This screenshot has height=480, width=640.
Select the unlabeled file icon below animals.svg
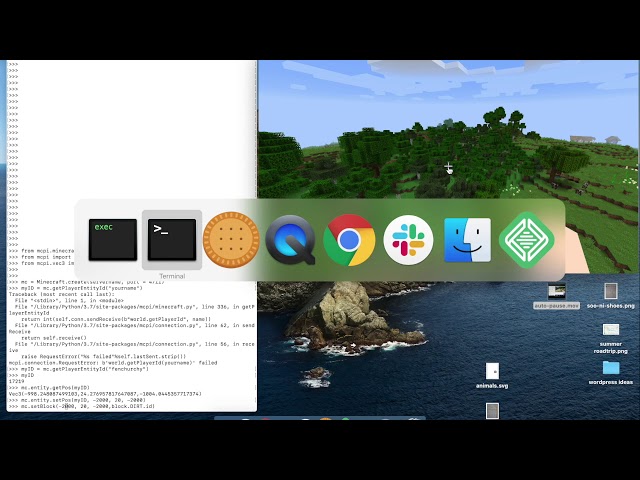coord(492,411)
